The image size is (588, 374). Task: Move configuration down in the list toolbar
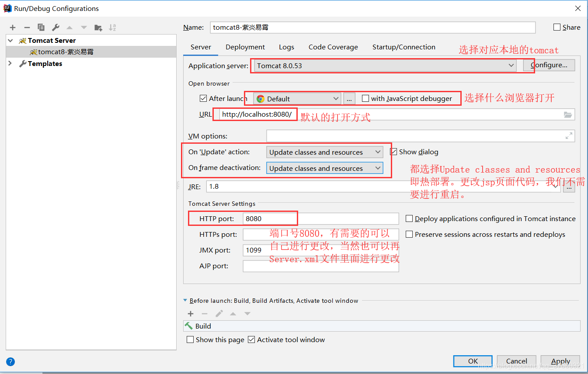[x=84, y=28]
